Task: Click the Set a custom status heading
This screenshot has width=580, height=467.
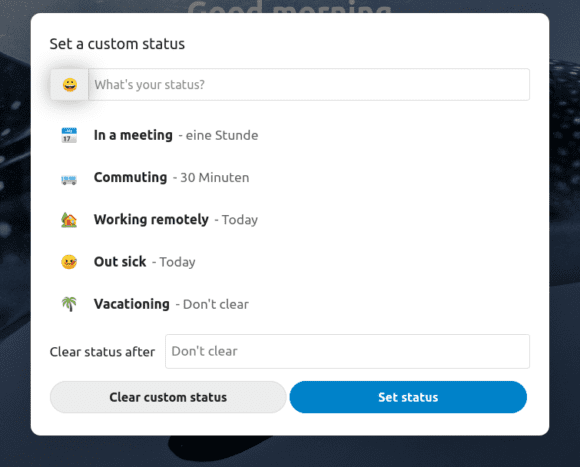Action: coord(117,44)
